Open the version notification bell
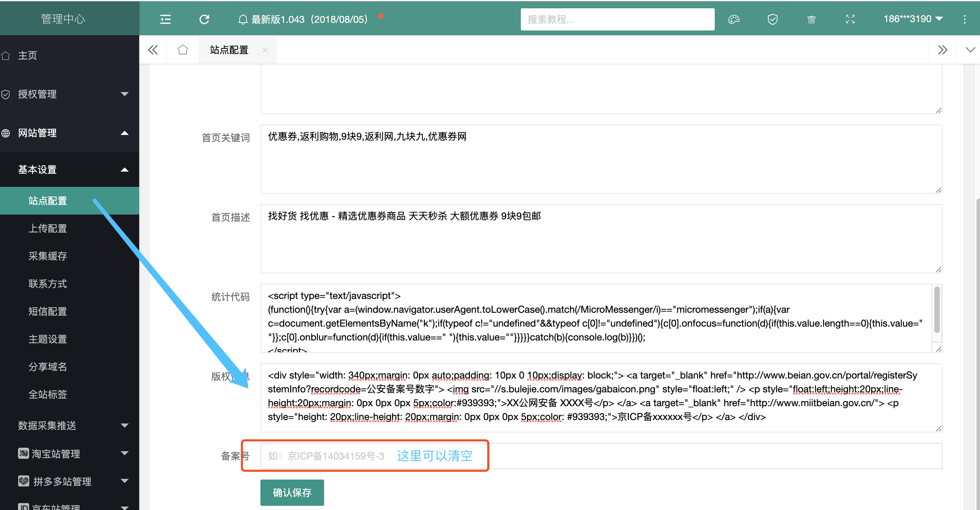This screenshot has width=980, height=510. [243, 19]
